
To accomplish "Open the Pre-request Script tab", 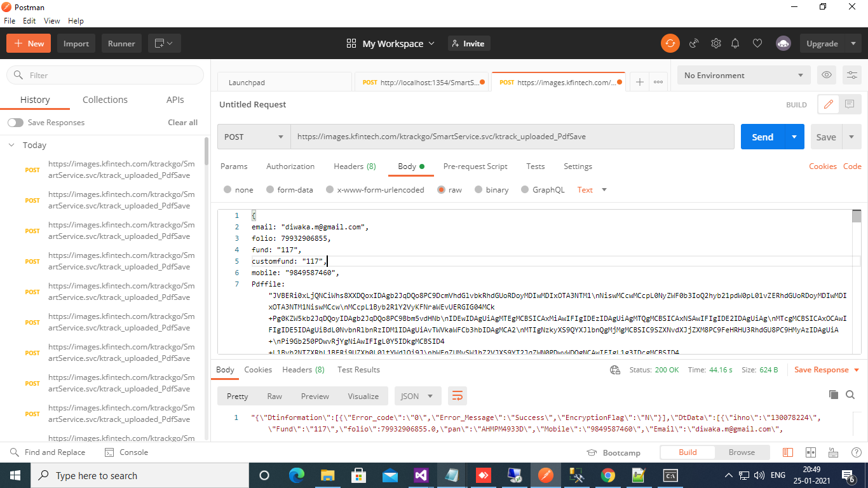I will tap(475, 166).
